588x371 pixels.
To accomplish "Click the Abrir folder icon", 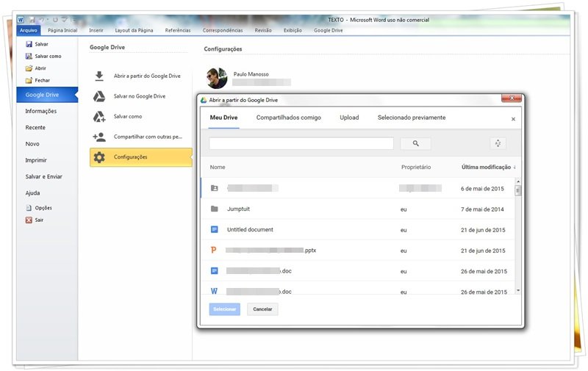I will tap(29, 68).
